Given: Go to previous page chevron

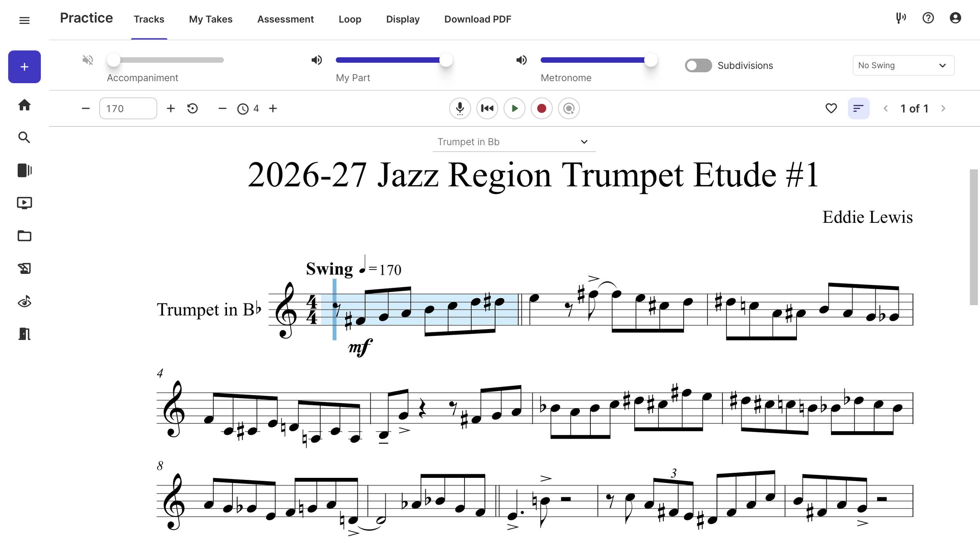Looking at the screenshot, I should tap(886, 109).
